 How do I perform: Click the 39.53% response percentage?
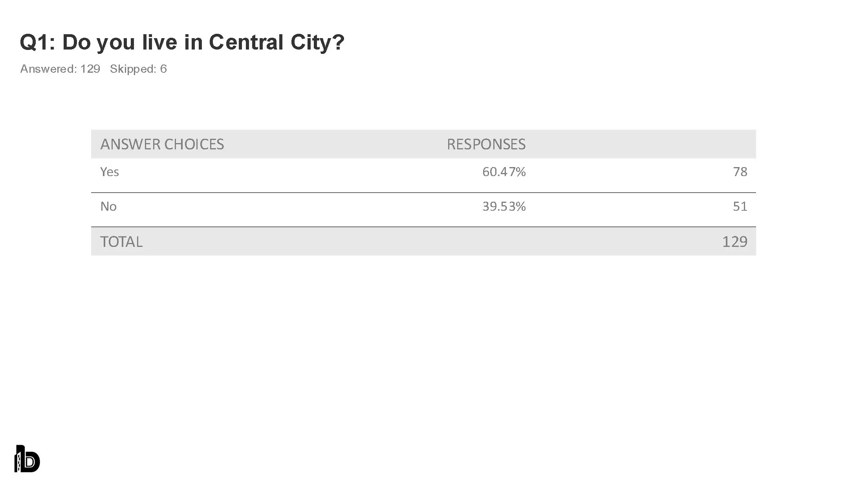[504, 206]
